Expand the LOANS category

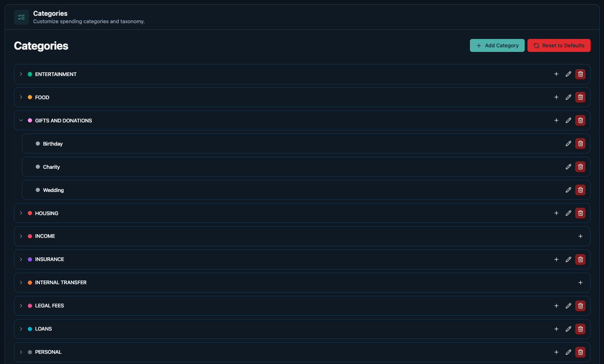pos(21,329)
